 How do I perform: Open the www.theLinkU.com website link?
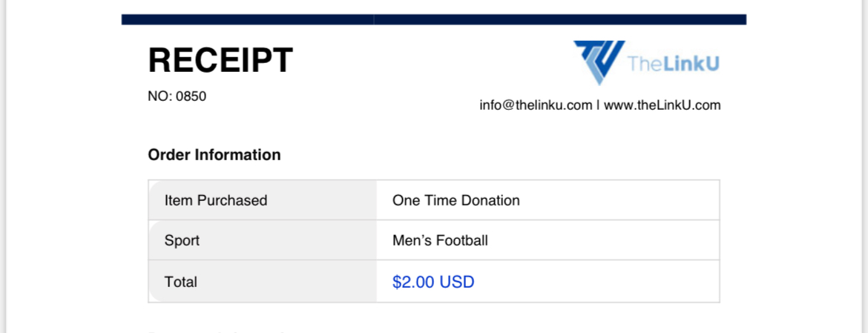tap(662, 105)
